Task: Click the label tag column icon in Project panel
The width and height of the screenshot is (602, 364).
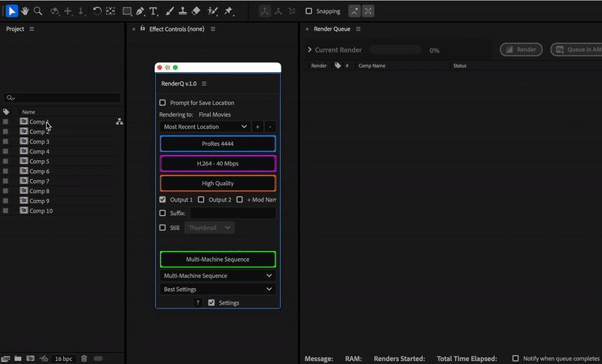Action: (6, 111)
